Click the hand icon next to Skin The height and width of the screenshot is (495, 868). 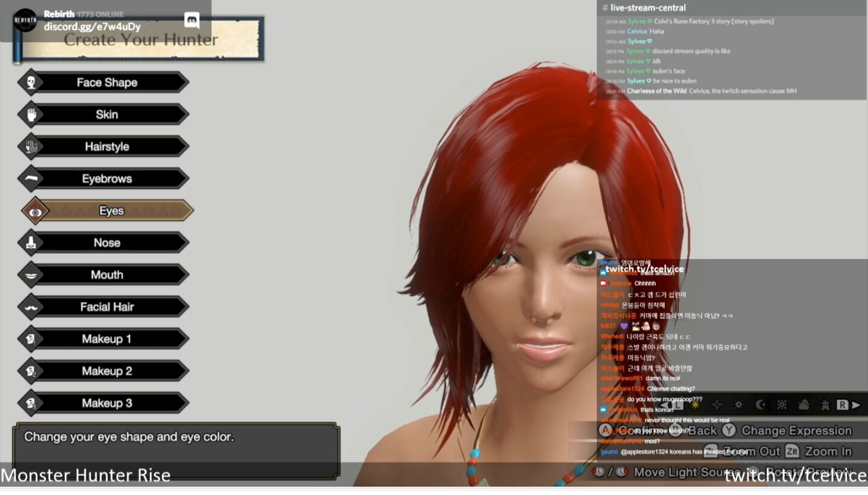tap(31, 114)
